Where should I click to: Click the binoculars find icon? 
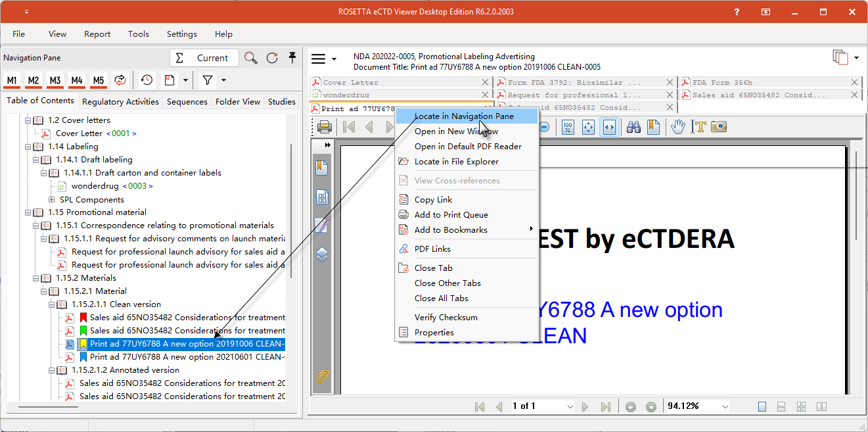(633, 127)
